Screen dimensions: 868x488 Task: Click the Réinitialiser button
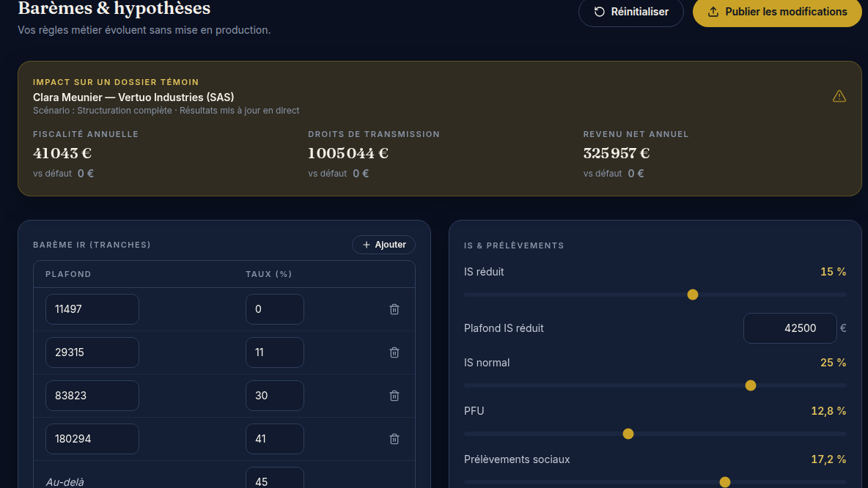point(630,12)
